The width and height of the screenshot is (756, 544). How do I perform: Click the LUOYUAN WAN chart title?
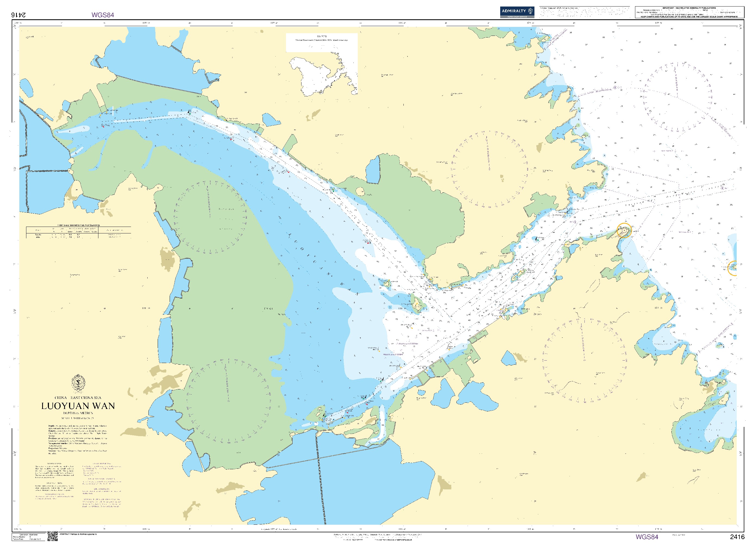point(78,406)
